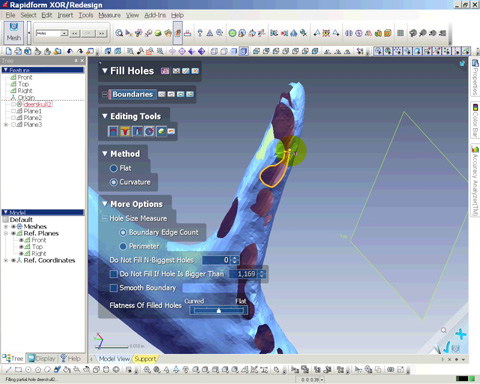Click the cancel X icon in Fill Holes header
The width and height of the screenshot is (480, 384).
point(195,71)
